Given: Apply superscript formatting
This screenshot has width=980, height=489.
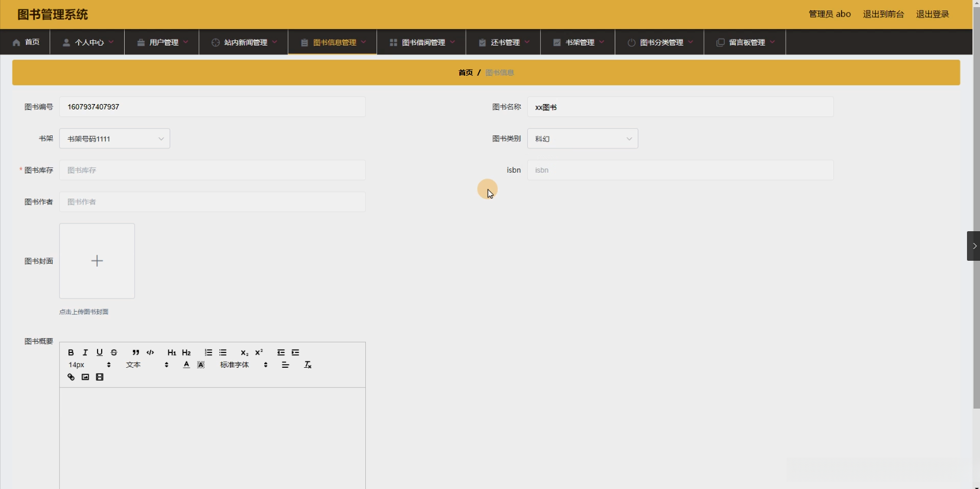Looking at the screenshot, I should pos(259,352).
